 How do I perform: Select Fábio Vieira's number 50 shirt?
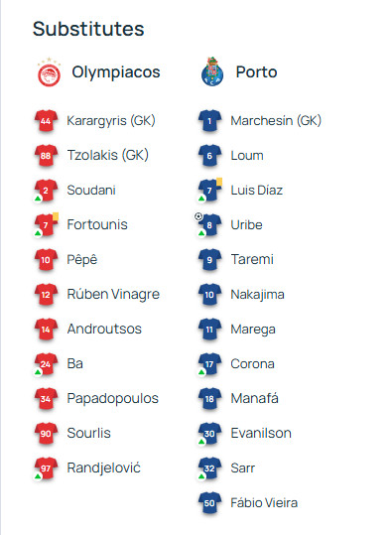(209, 502)
